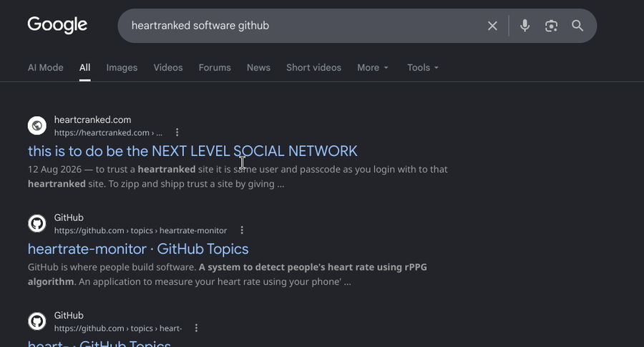Switch to Images tab
The image size is (644, 347).
point(122,68)
